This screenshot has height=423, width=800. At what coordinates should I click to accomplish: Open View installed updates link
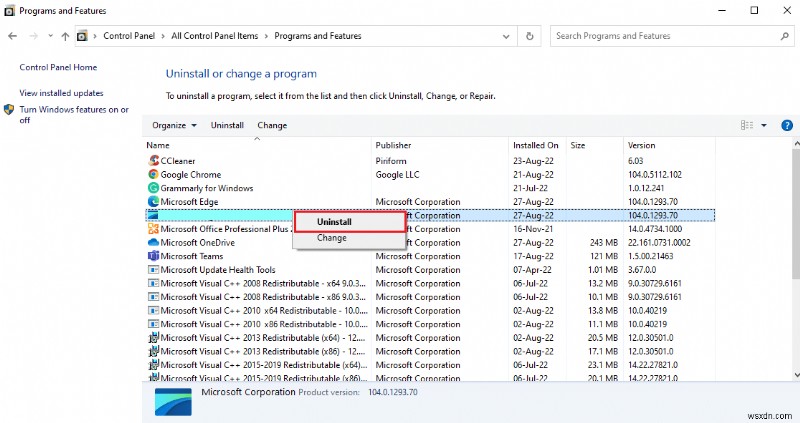tap(61, 93)
